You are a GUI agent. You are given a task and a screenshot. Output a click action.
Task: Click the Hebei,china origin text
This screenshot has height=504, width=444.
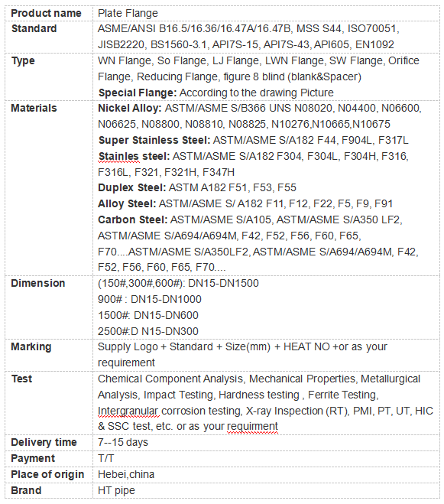tap(126, 475)
